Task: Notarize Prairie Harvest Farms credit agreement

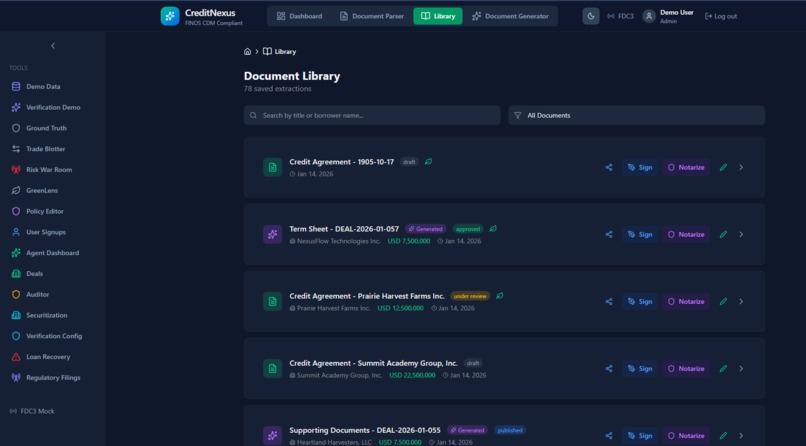Action: (x=686, y=302)
